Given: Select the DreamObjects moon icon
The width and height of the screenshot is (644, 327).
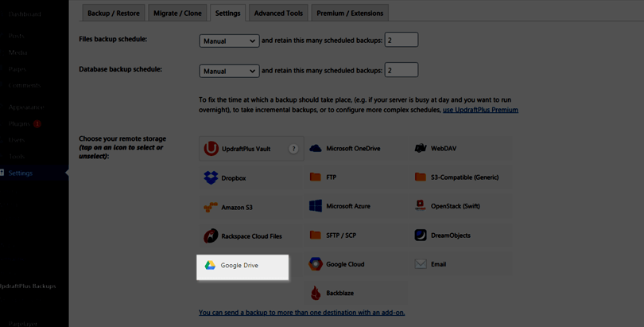Looking at the screenshot, I should [x=421, y=235].
